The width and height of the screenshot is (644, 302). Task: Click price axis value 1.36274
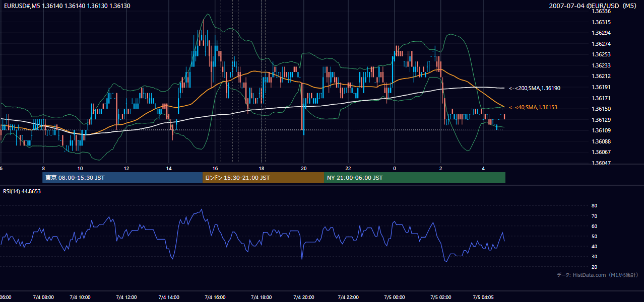[x=602, y=44]
